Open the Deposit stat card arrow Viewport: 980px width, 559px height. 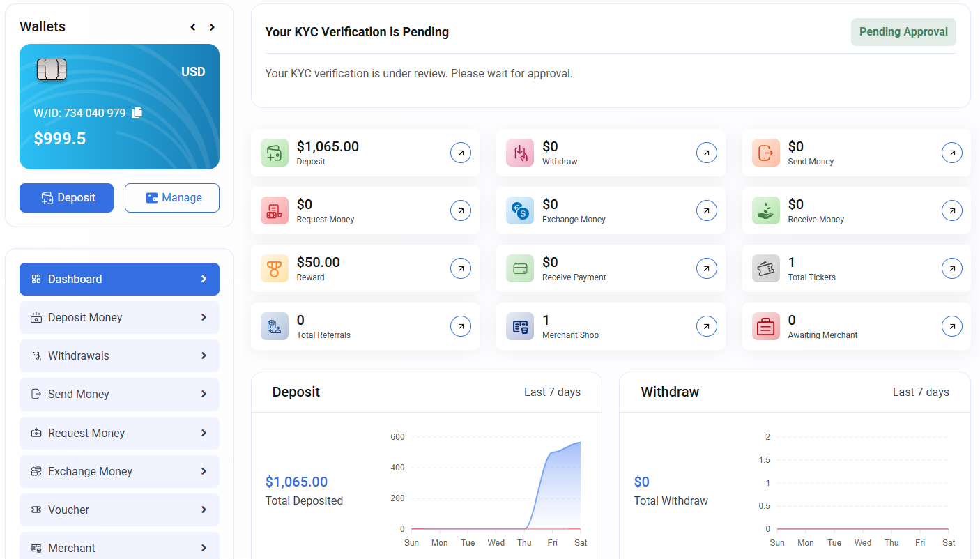(x=461, y=153)
